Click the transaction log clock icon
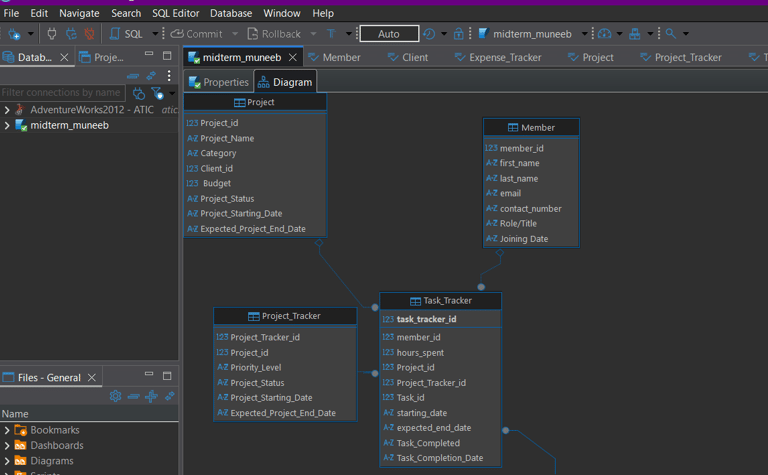The height and width of the screenshot is (475, 768). pyautogui.click(x=429, y=34)
